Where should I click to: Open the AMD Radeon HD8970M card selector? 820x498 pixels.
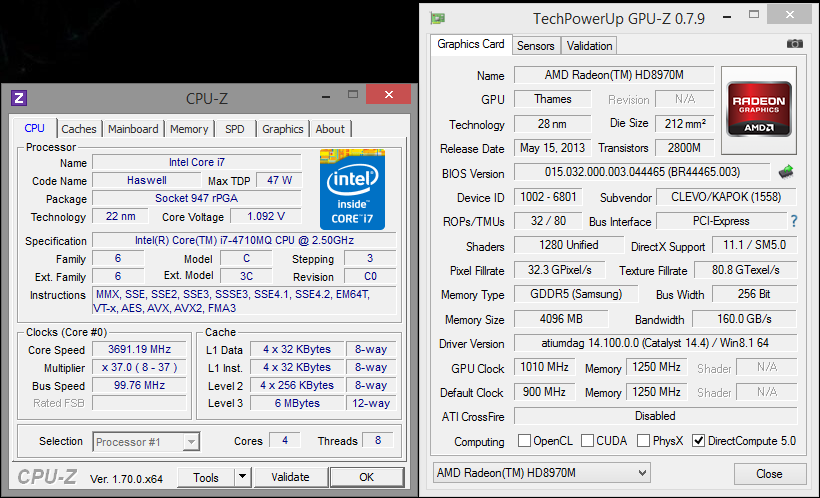pos(542,473)
